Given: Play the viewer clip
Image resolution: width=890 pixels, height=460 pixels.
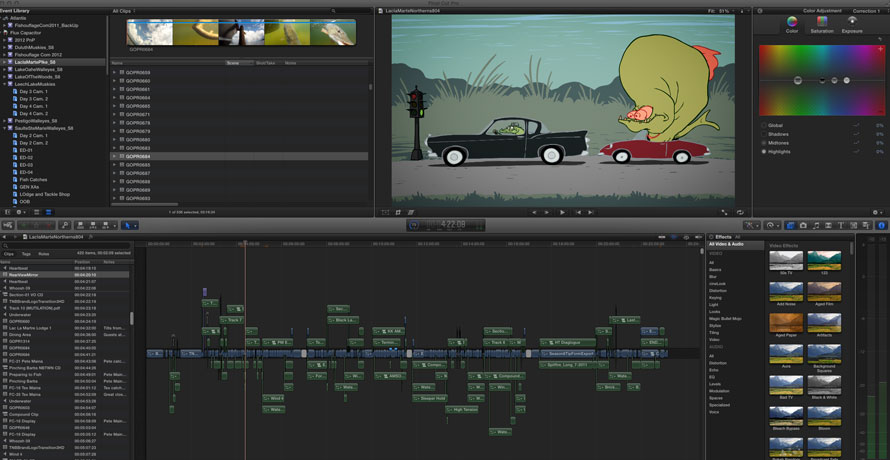Looking at the screenshot, I should [x=562, y=212].
